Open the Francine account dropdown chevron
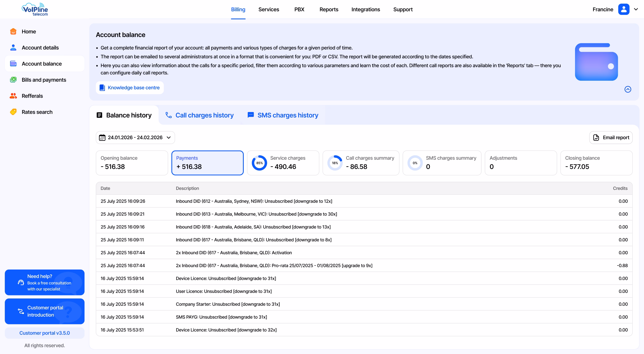This screenshot has height=354, width=644. [636, 9]
